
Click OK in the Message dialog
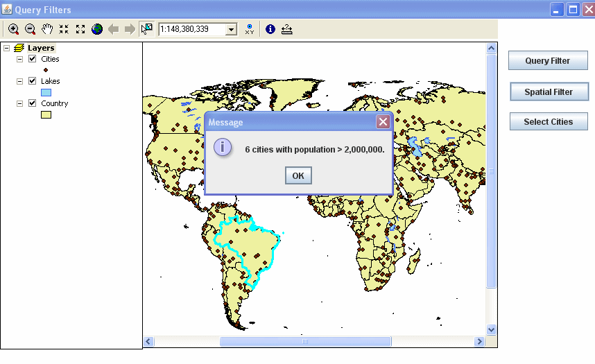[x=298, y=175]
